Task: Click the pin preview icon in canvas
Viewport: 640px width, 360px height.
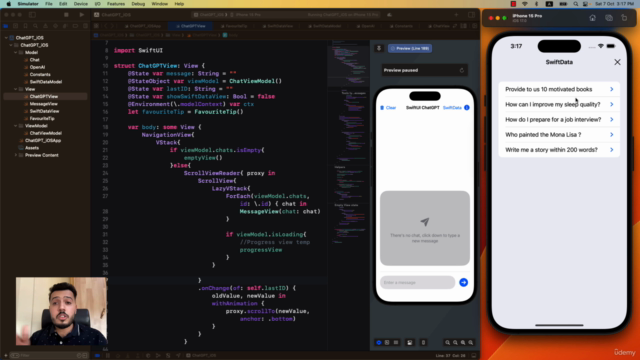Action: 379,48
